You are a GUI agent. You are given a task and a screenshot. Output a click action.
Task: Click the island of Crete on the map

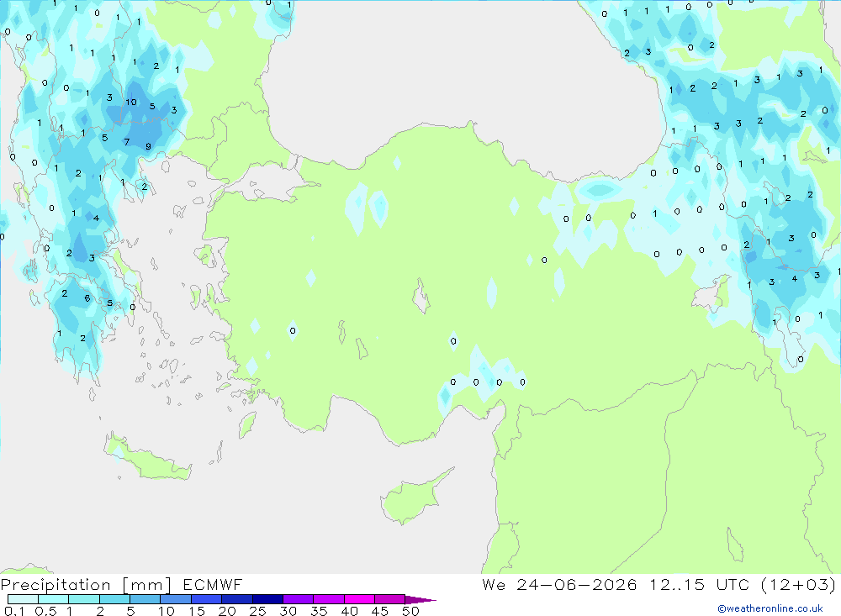pyautogui.click(x=147, y=460)
